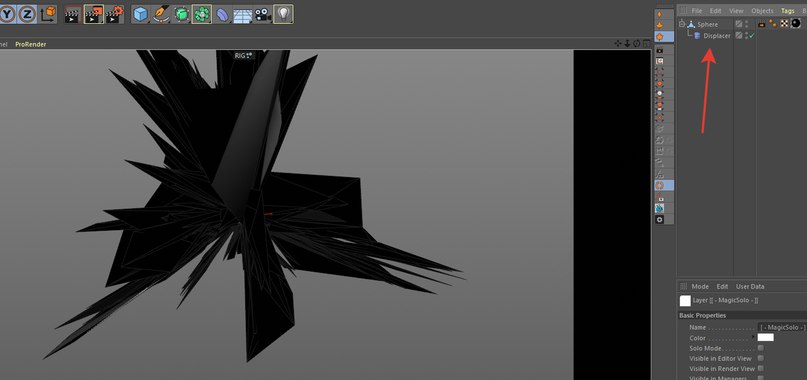Open the blue Deformer bend icon
Screen dimensions: 807x380
tap(222, 14)
